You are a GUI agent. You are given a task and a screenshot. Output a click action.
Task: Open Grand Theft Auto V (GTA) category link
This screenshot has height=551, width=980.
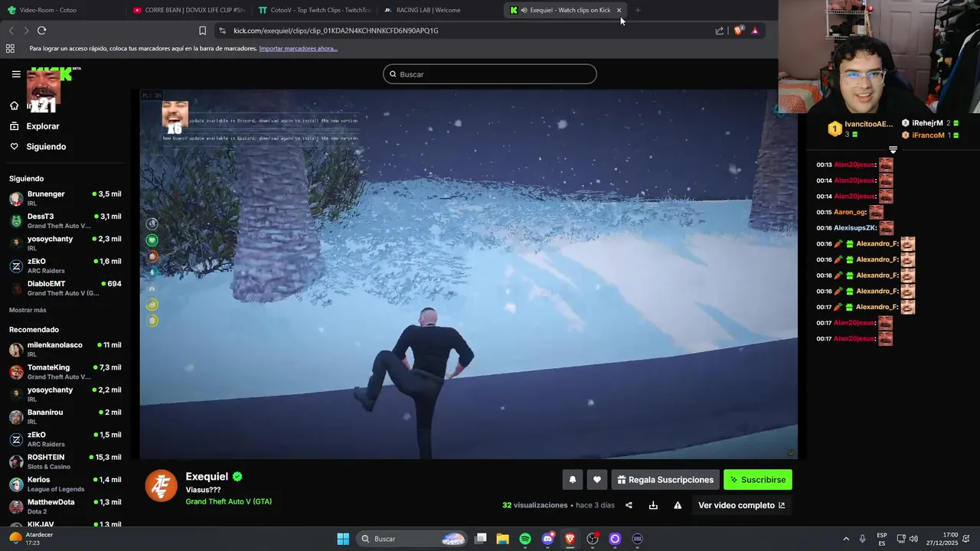click(228, 501)
